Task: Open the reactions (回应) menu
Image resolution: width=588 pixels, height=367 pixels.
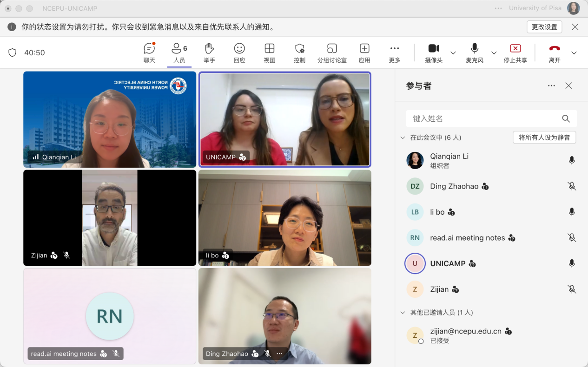Action: click(239, 49)
